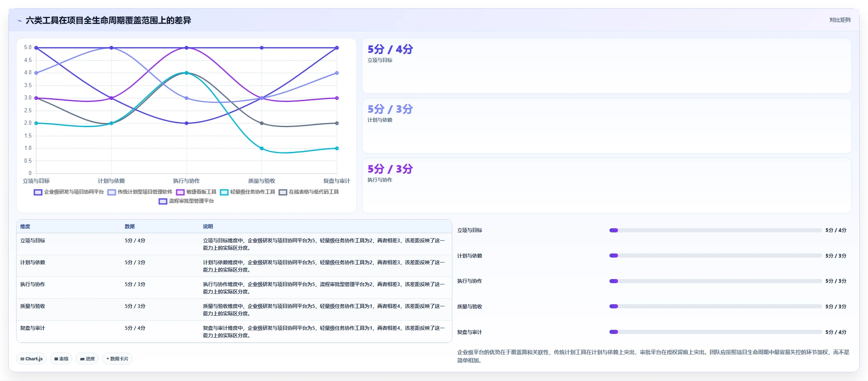Click the chart x-axis label 质量与验收

tap(262, 181)
